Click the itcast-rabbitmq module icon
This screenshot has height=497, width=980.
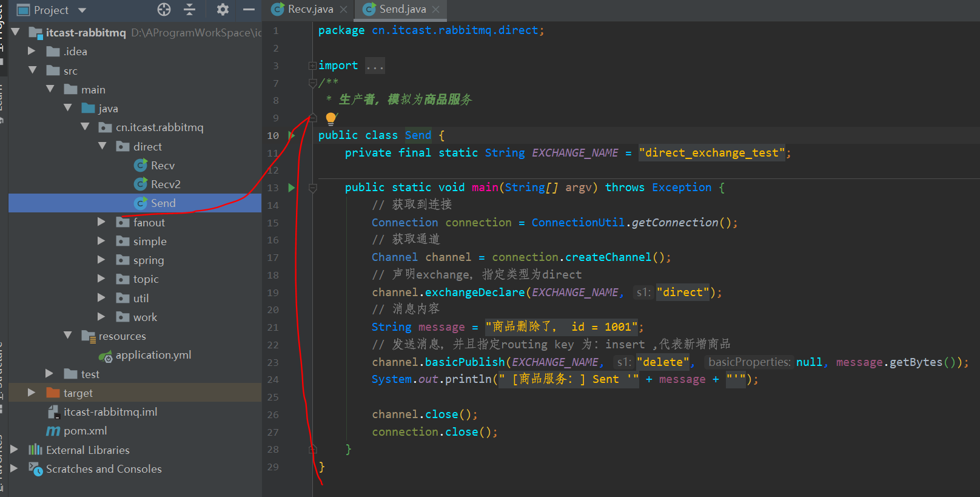36,33
